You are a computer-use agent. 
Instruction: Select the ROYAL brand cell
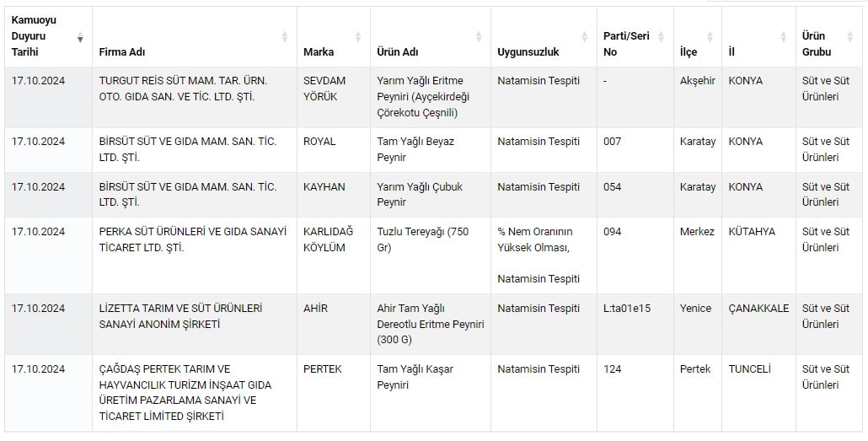pyautogui.click(x=319, y=142)
